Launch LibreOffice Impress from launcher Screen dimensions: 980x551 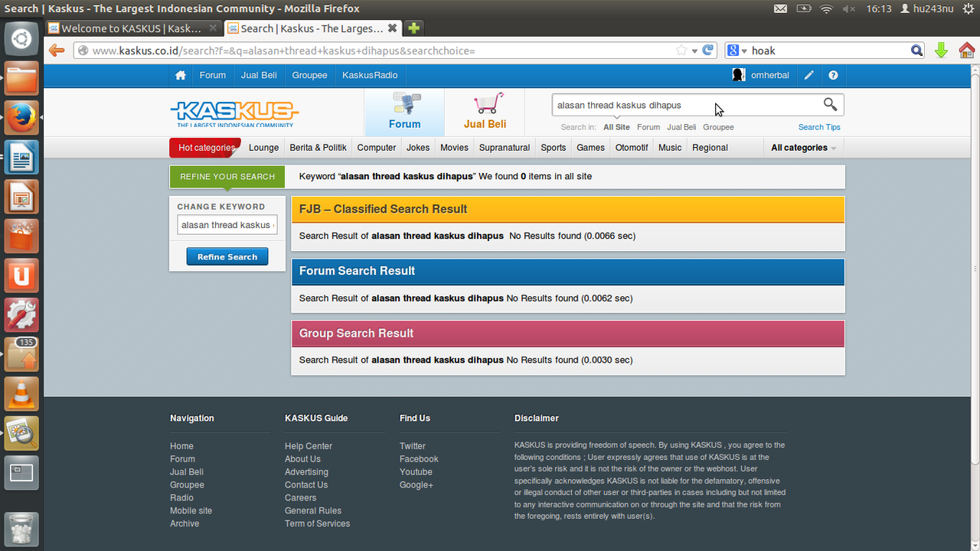tap(21, 197)
